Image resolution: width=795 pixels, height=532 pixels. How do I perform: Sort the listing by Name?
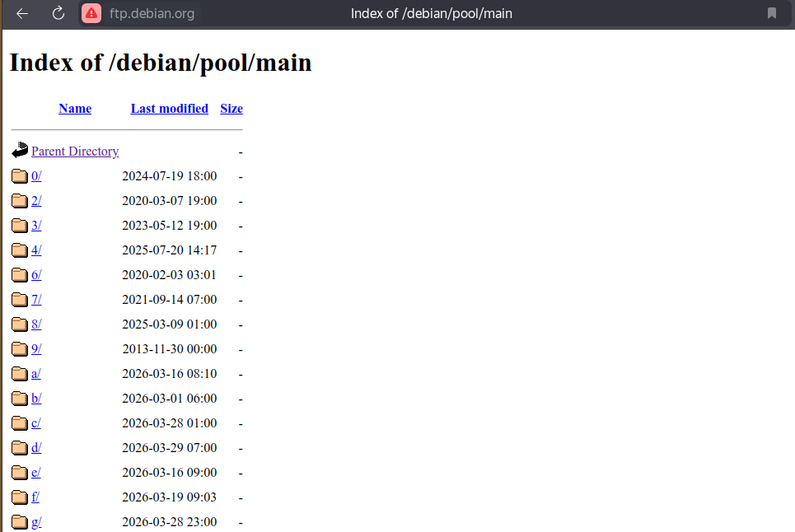click(x=75, y=109)
